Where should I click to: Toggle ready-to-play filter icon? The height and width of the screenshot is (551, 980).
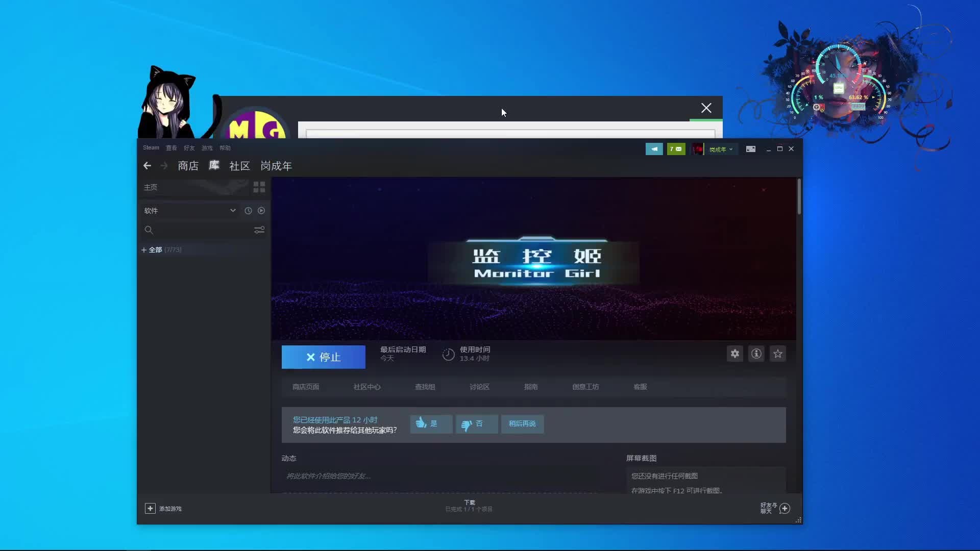(261, 211)
